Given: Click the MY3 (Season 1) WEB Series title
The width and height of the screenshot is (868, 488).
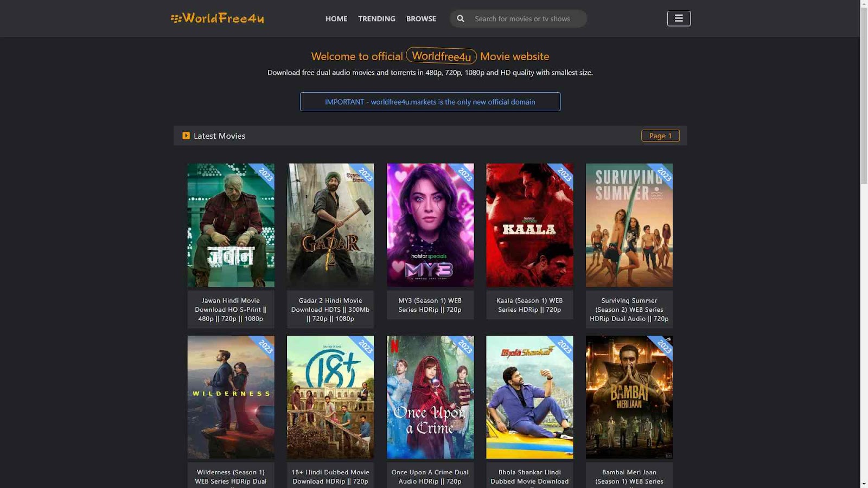Looking at the screenshot, I should tap(430, 305).
